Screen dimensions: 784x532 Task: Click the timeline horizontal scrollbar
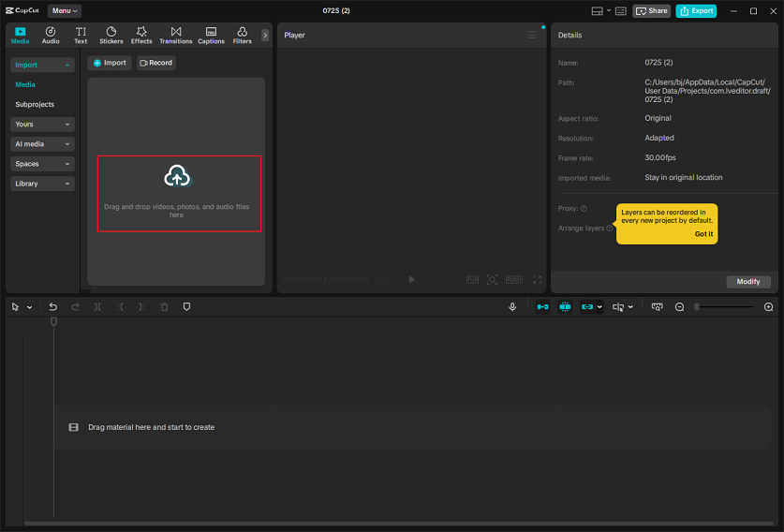(400, 524)
